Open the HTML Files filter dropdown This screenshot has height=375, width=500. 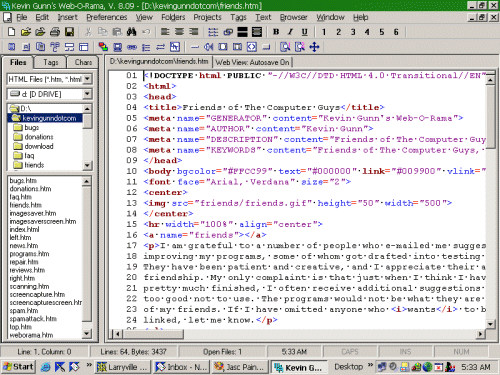pos(87,79)
